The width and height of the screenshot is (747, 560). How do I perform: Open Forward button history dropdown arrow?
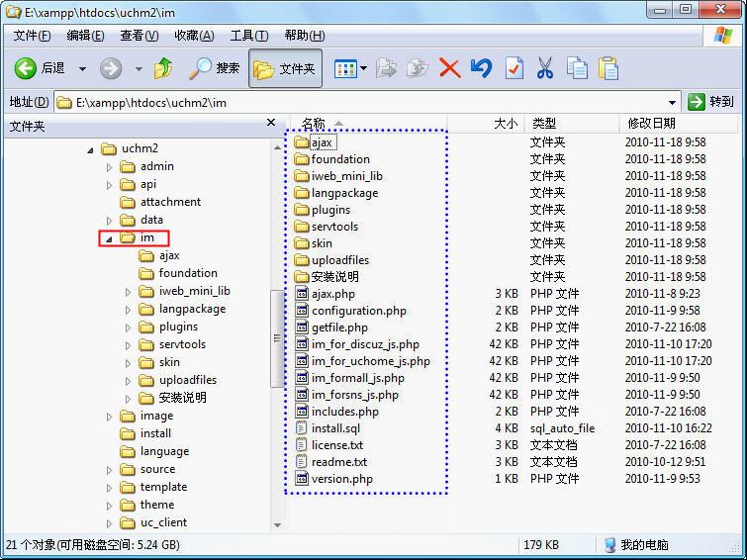tap(139, 69)
